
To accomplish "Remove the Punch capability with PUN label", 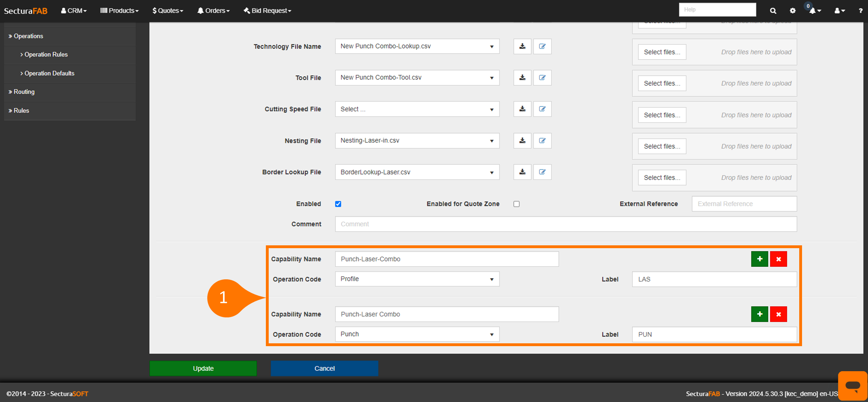I will (778, 314).
